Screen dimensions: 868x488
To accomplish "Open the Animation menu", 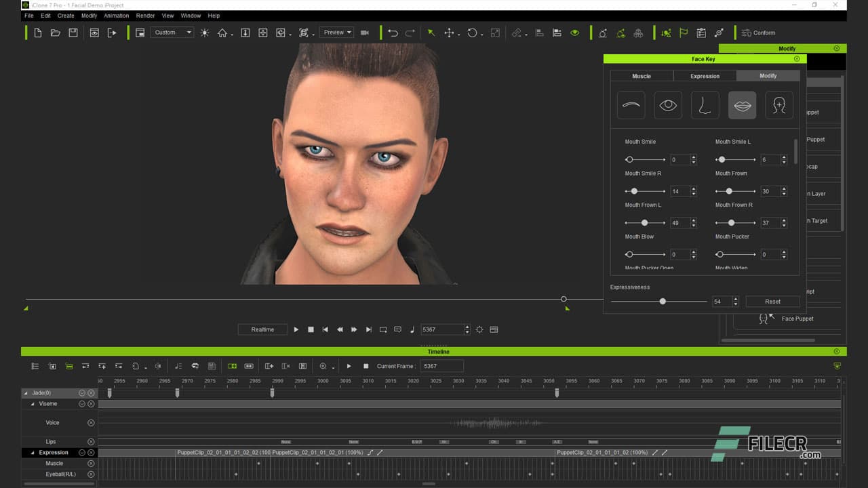I will coord(116,16).
